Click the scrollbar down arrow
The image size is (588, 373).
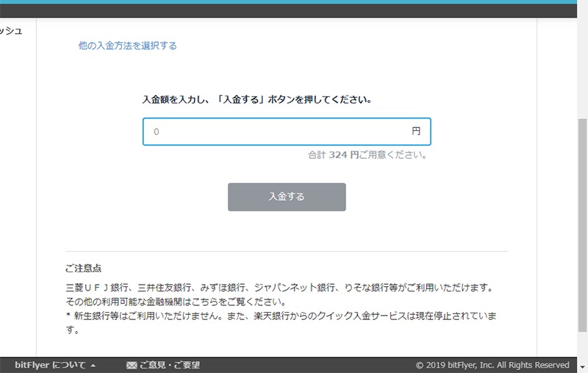click(x=582, y=367)
